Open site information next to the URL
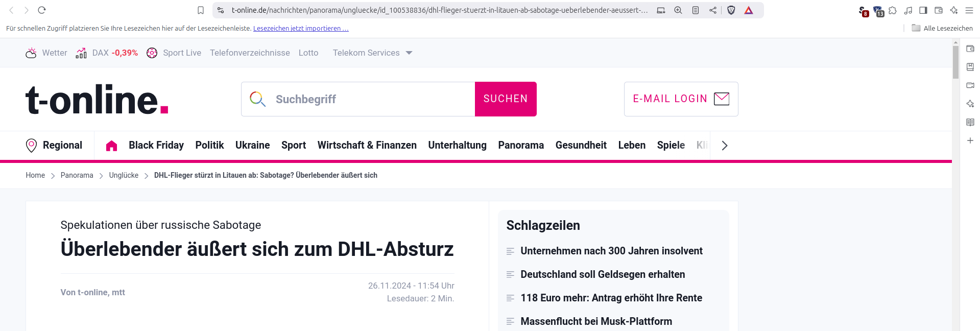This screenshot has height=331, width=980. pos(221,10)
